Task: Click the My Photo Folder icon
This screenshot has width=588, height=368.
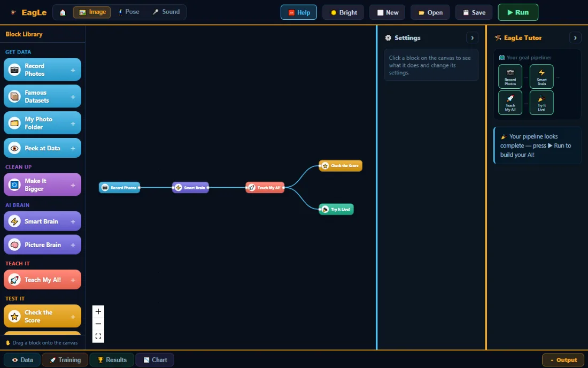Action: tap(14, 123)
